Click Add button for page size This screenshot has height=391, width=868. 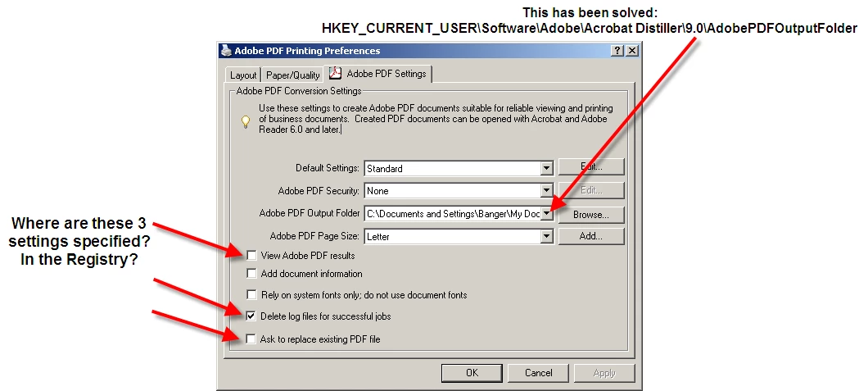591,236
